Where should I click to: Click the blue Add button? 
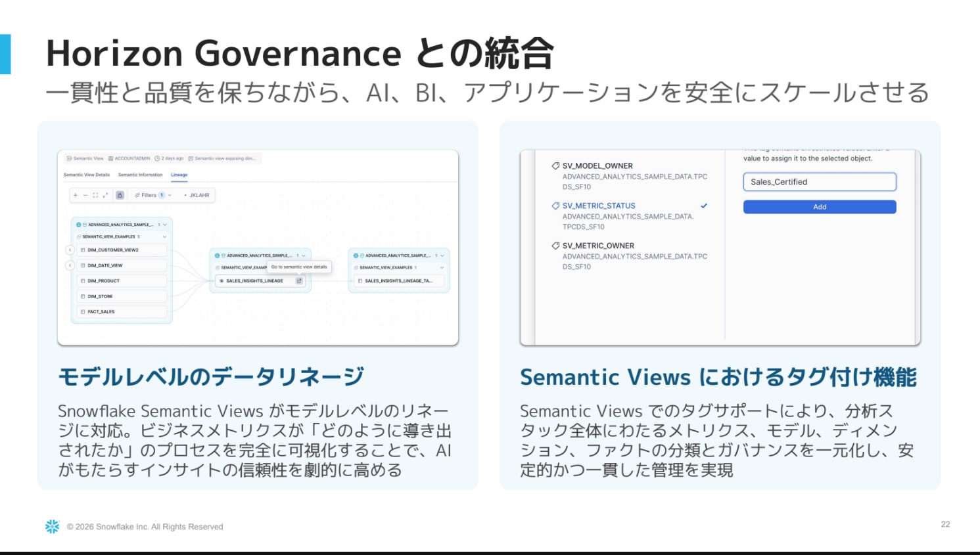click(820, 207)
